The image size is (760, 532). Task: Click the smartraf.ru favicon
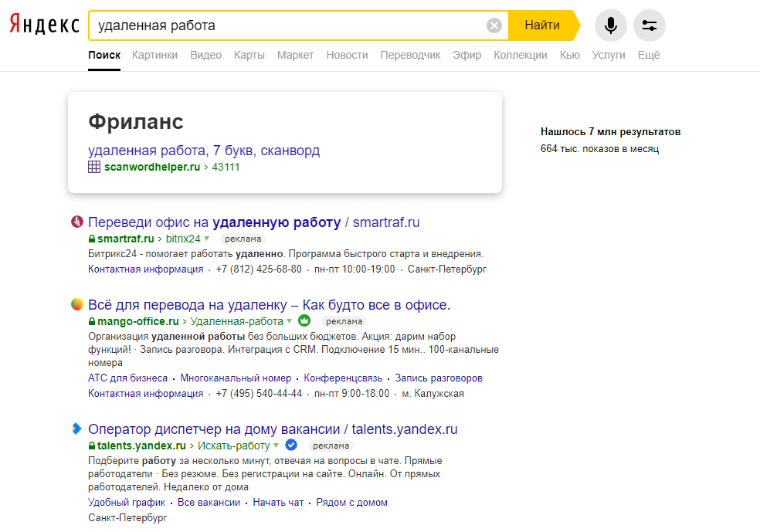tap(77, 222)
